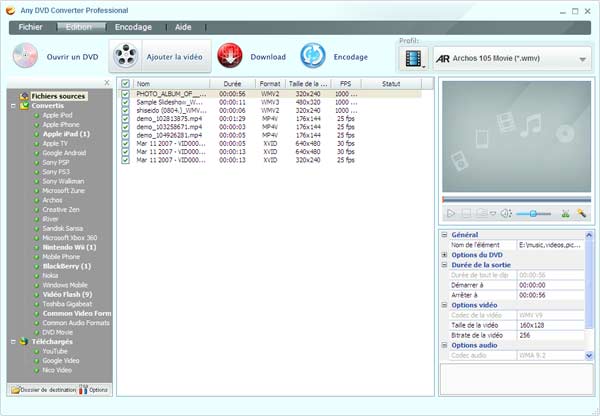Screen dimensions: 600x416
Task: Click the Fichiers sources tree icon
Action: click(x=24, y=96)
